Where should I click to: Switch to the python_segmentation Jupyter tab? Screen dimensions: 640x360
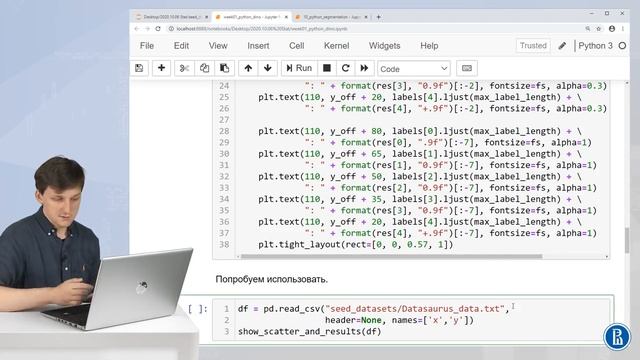click(x=331, y=17)
